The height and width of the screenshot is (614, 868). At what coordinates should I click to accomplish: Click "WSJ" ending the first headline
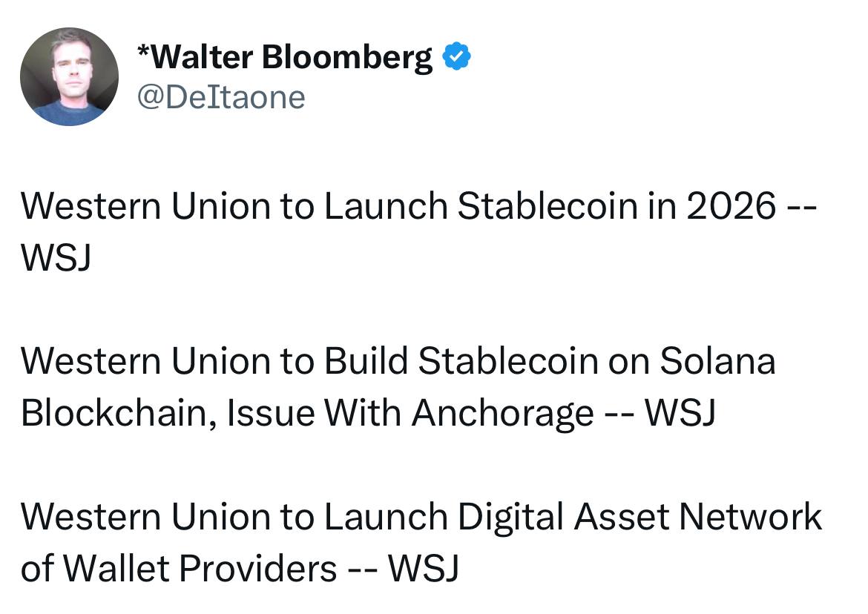pyautogui.click(x=56, y=258)
